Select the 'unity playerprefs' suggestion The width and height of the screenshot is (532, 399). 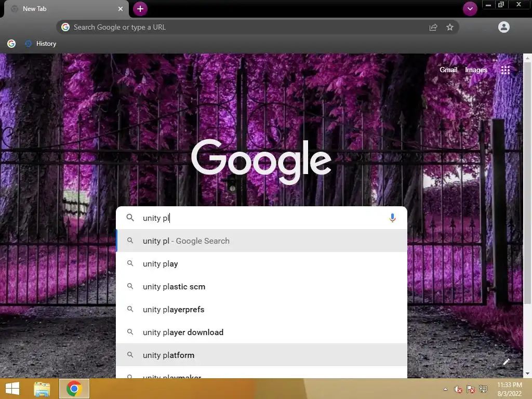(262, 309)
